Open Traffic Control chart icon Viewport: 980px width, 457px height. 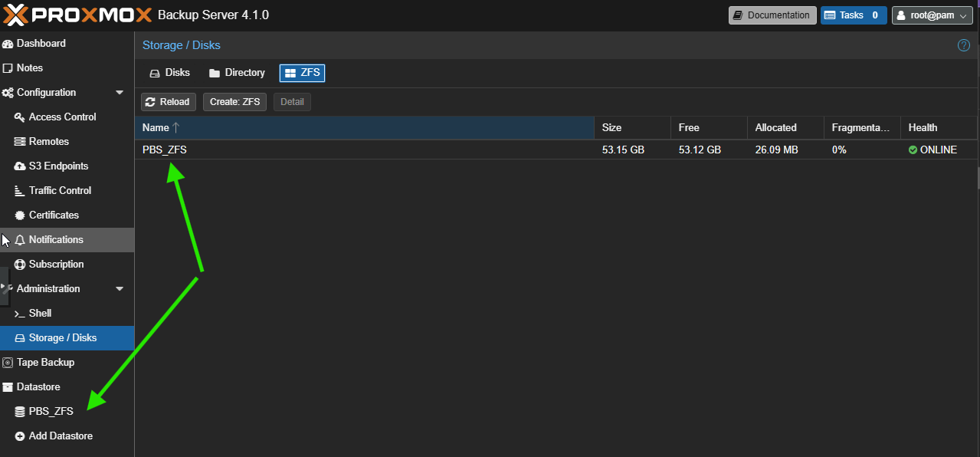pyautogui.click(x=20, y=191)
